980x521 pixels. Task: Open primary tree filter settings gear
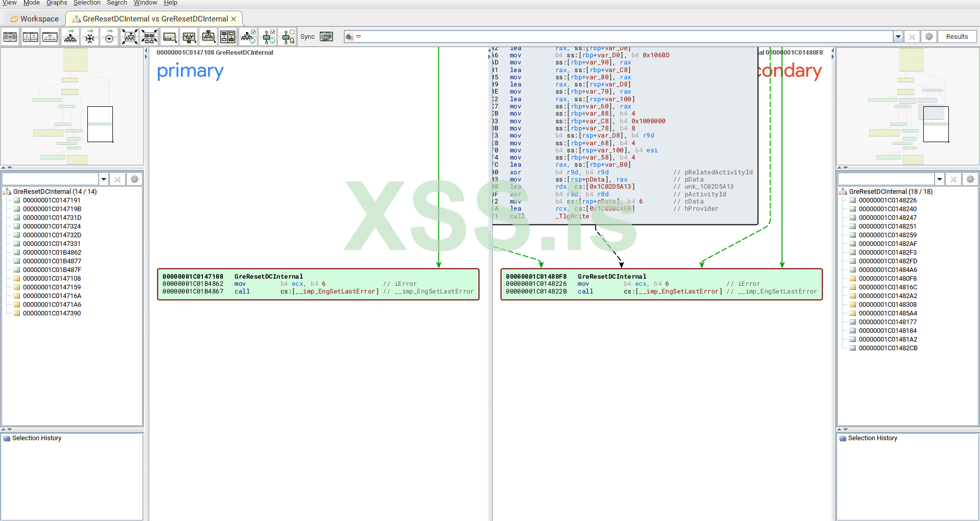(134, 179)
